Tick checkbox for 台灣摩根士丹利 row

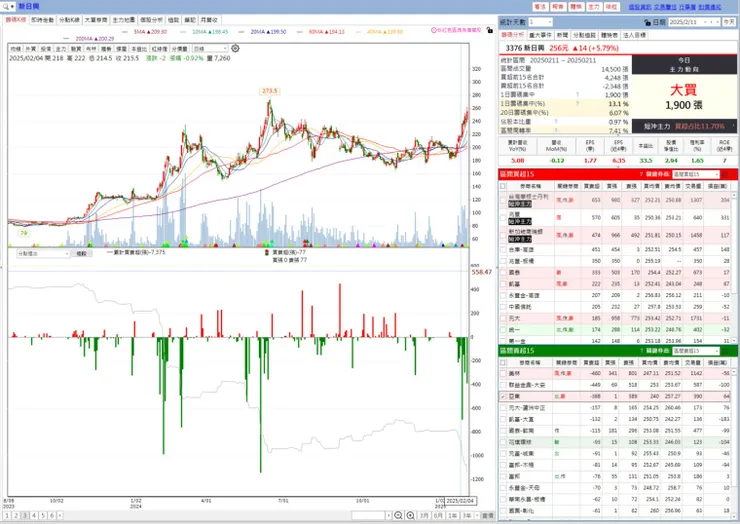(503, 200)
